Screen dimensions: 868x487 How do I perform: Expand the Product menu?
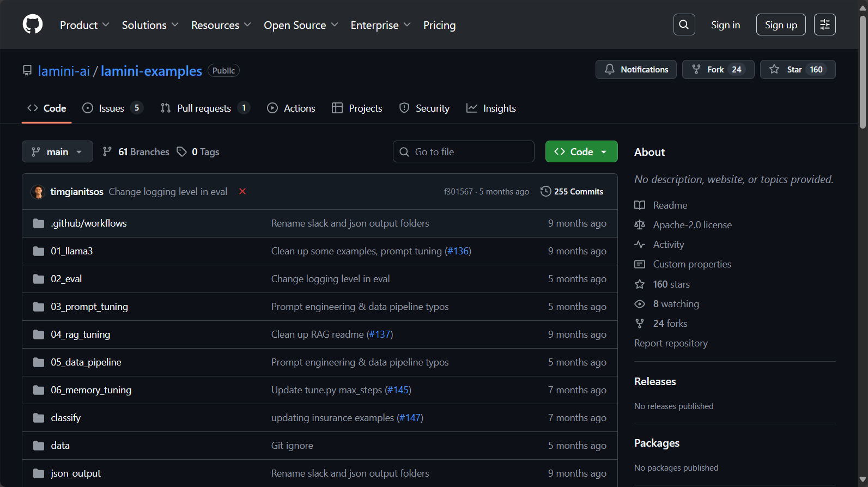click(84, 25)
